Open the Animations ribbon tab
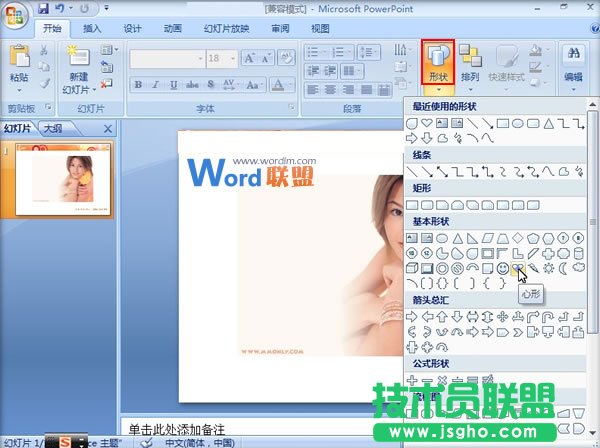 click(172, 28)
